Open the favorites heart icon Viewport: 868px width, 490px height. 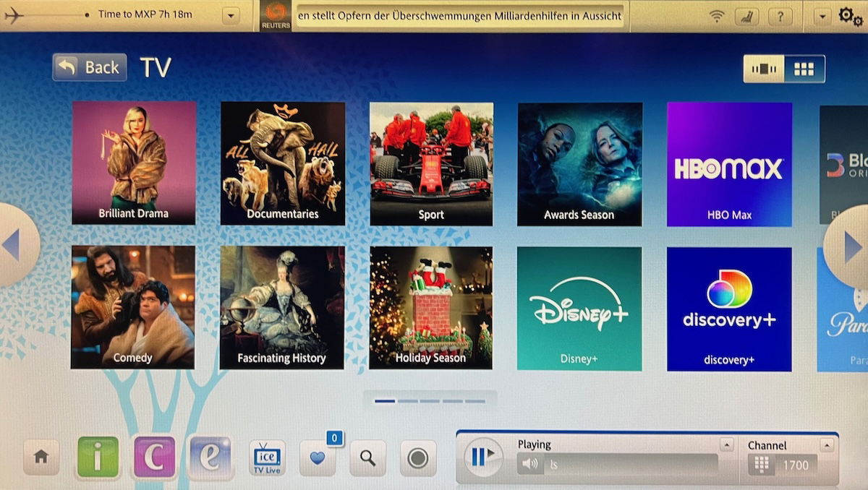point(318,457)
